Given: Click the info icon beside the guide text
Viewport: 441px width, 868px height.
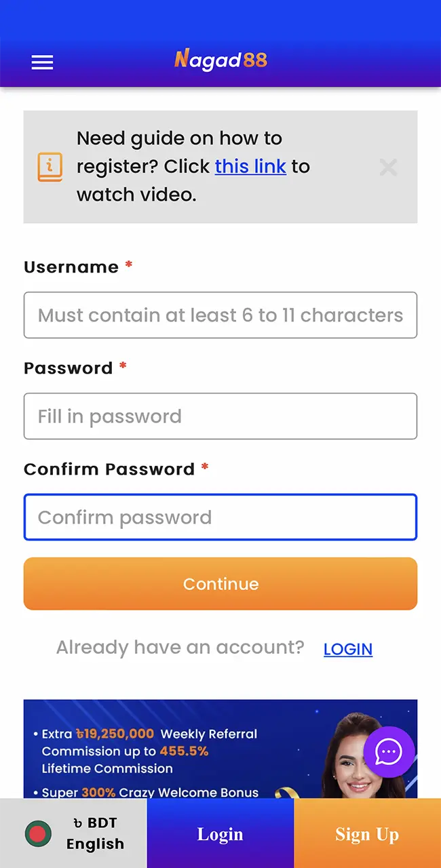Looking at the screenshot, I should [x=50, y=166].
